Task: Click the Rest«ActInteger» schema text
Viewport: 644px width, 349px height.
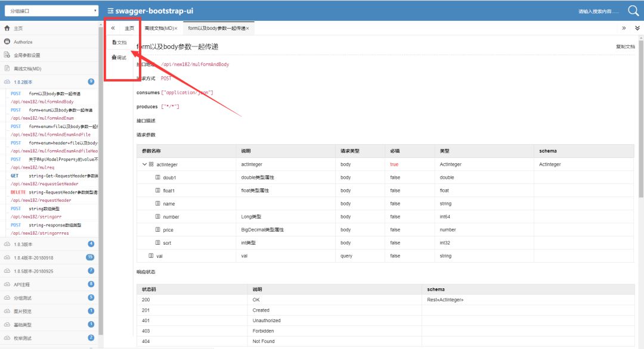Action: pyautogui.click(x=445, y=300)
